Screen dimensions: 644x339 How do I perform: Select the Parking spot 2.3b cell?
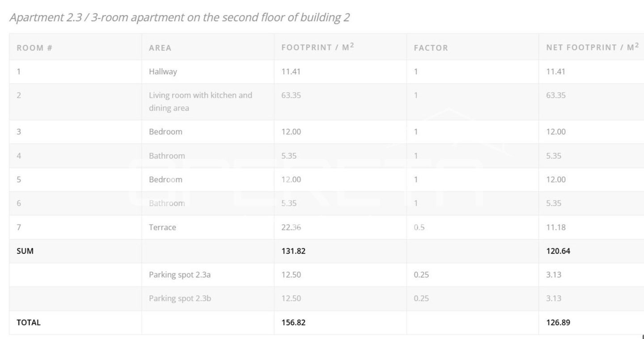[x=180, y=298]
